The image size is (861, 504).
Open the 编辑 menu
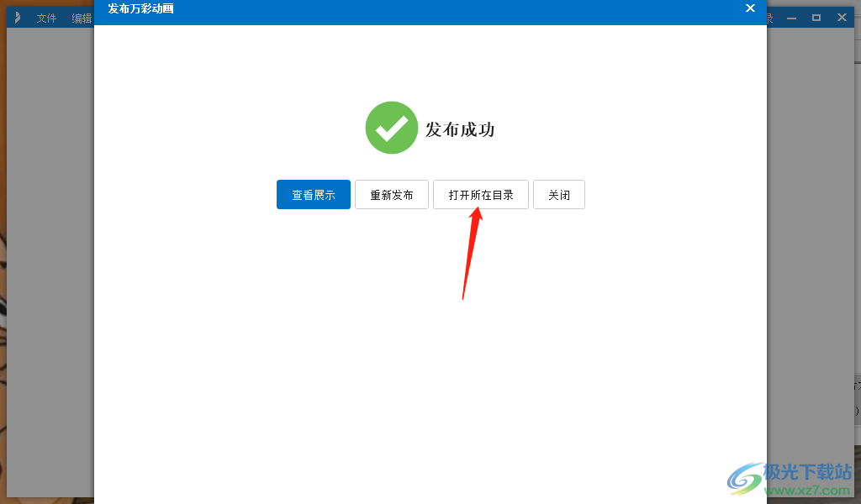(x=82, y=18)
